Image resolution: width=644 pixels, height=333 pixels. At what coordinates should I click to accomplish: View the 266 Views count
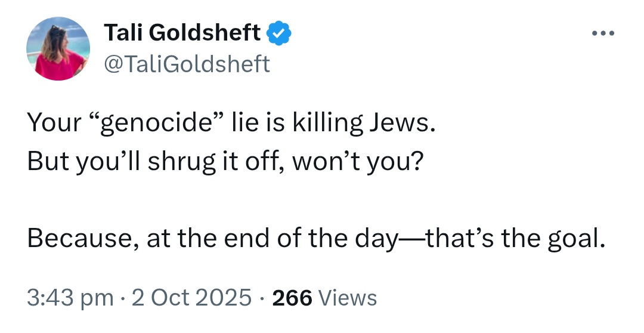[324, 298]
